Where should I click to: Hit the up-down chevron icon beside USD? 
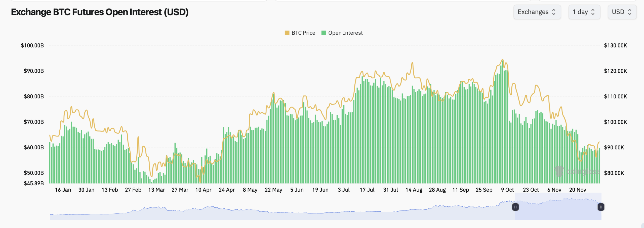tap(630, 12)
